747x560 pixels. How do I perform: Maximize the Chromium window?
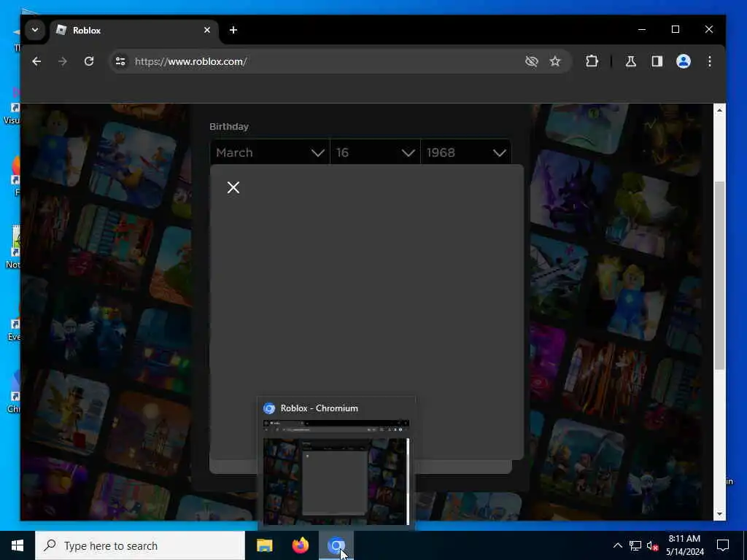pyautogui.click(x=675, y=29)
